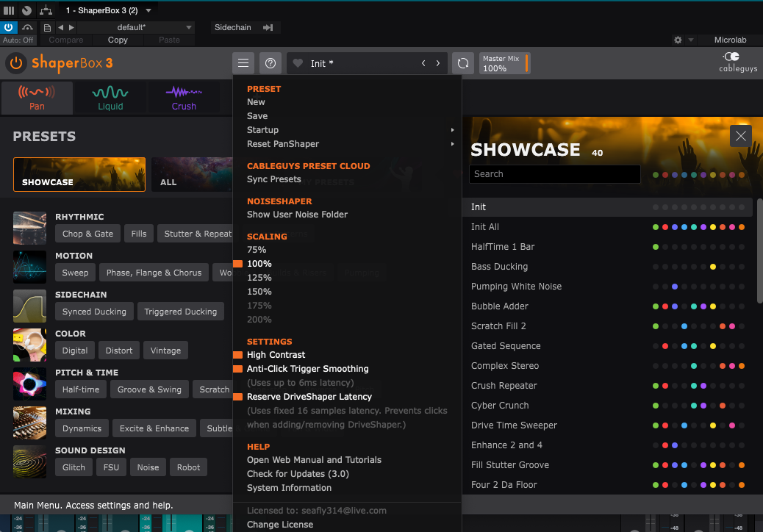Click the host previous preset triangle
This screenshot has width=763, height=532.
pos(60,28)
